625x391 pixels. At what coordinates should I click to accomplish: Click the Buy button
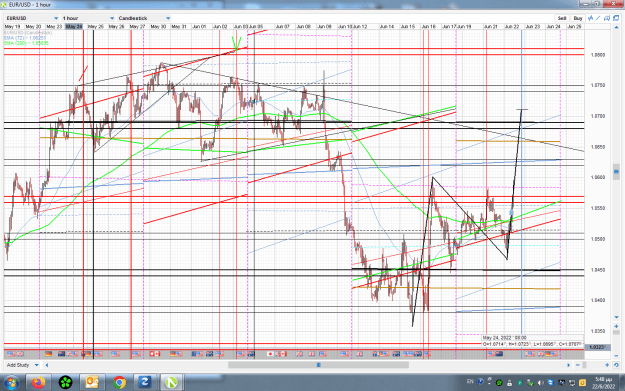tap(578, 18)
